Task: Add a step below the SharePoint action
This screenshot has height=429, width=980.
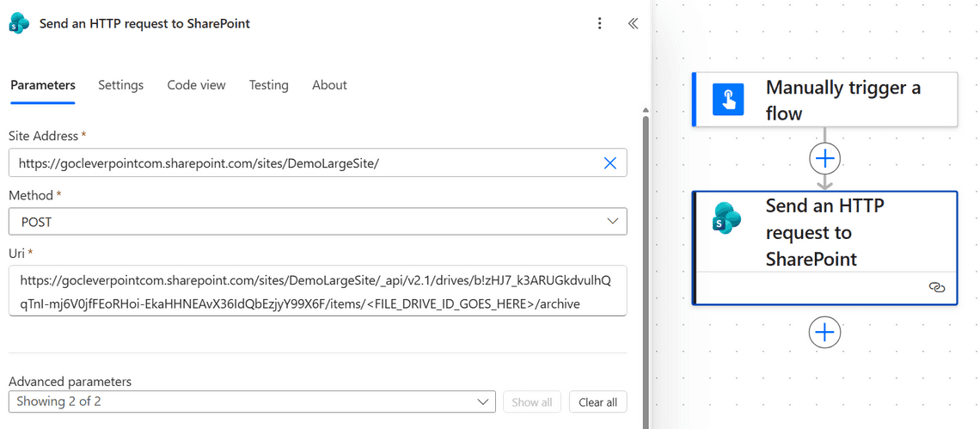Action: 825,332
